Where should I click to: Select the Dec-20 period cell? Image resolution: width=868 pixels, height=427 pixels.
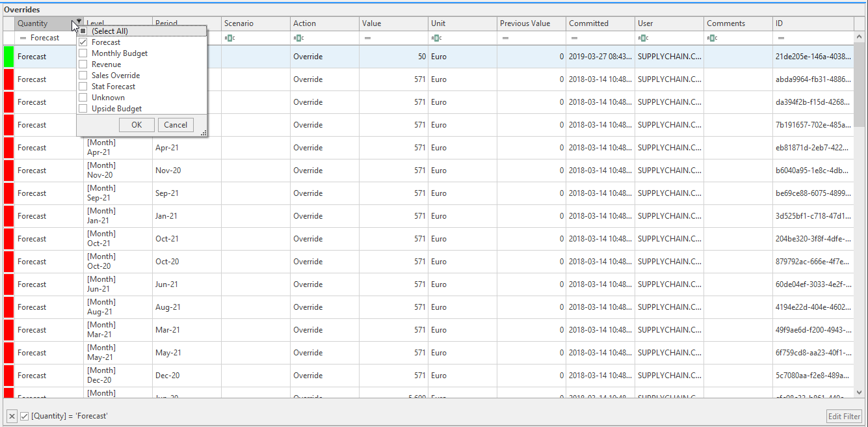(x=187, y=376)
